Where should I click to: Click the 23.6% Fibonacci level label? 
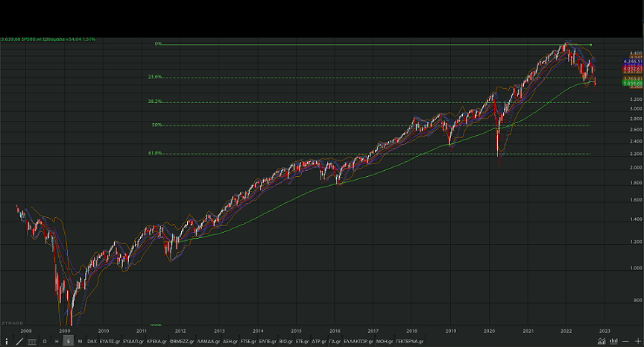155,77
